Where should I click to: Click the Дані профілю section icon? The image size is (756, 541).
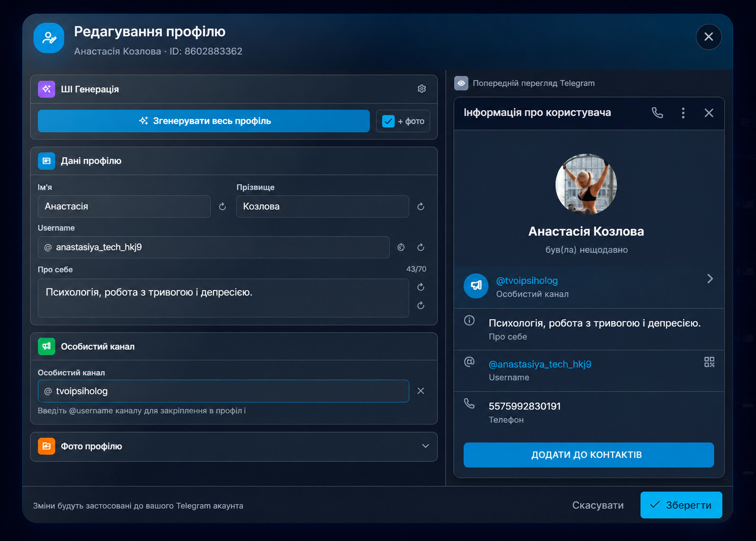tap(46, 161)
